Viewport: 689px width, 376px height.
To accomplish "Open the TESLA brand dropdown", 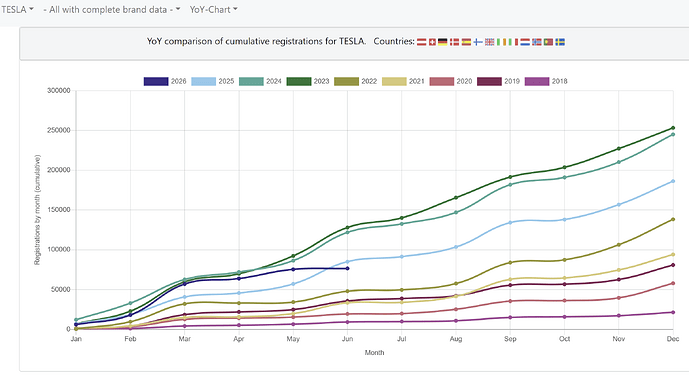I will click(18, 10).
